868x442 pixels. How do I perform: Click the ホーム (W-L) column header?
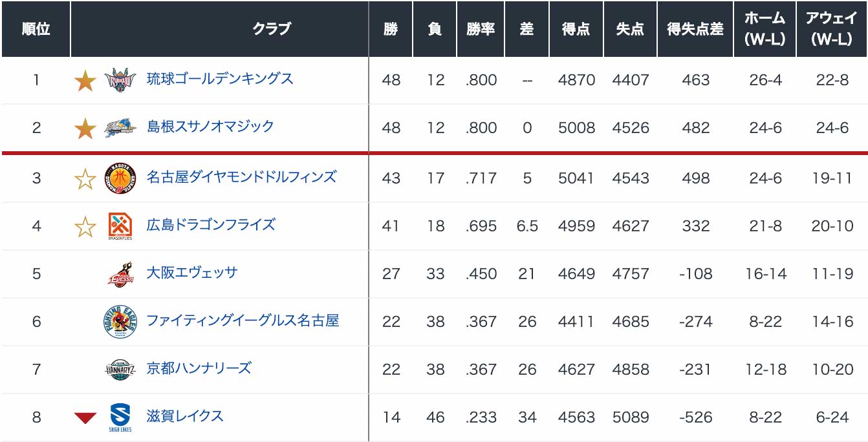(765, 29)
